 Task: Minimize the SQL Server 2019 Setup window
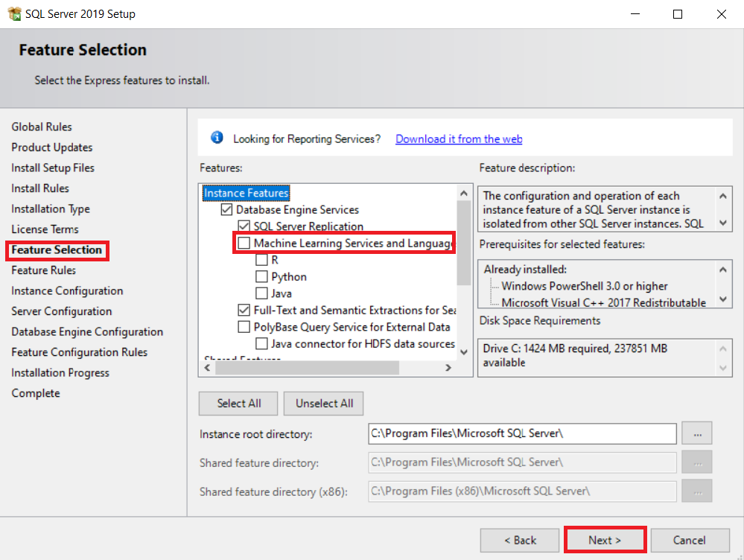tap(635, 14)
